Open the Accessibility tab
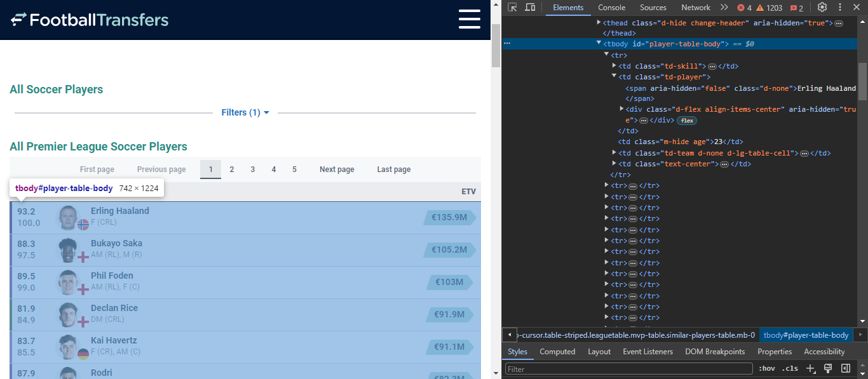This screenshot has height=379, width=868. (x=824, y=352)
